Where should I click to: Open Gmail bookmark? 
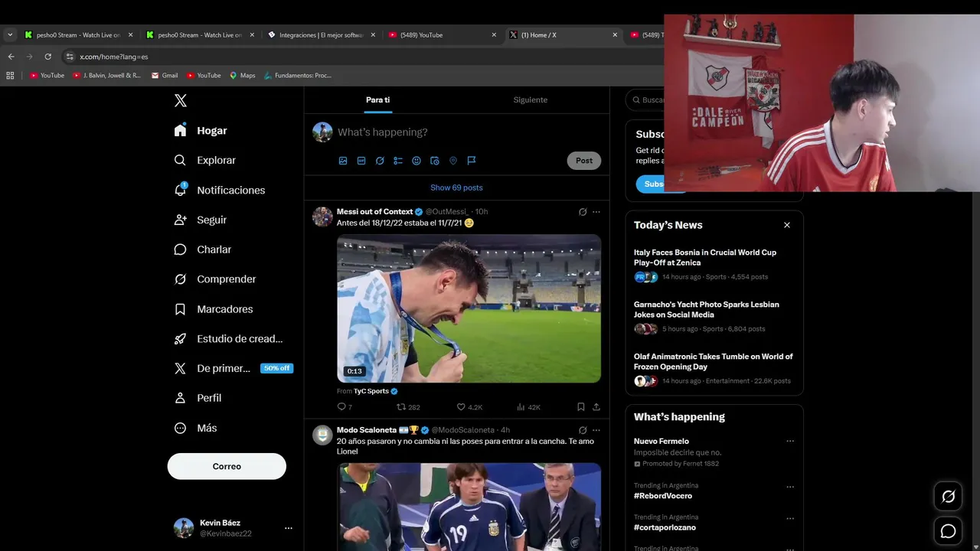[x=165, y=76]
